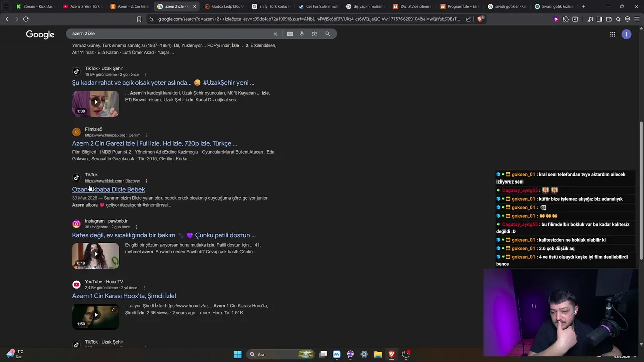The height and width of the screenshot is (362, 644).
Task: Switch to the Dizi atv'de izlenir tab
Action: (412, 6)
